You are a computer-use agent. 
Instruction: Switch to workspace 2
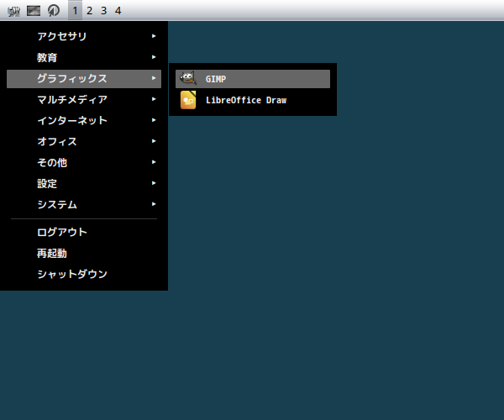pos(89,11)
